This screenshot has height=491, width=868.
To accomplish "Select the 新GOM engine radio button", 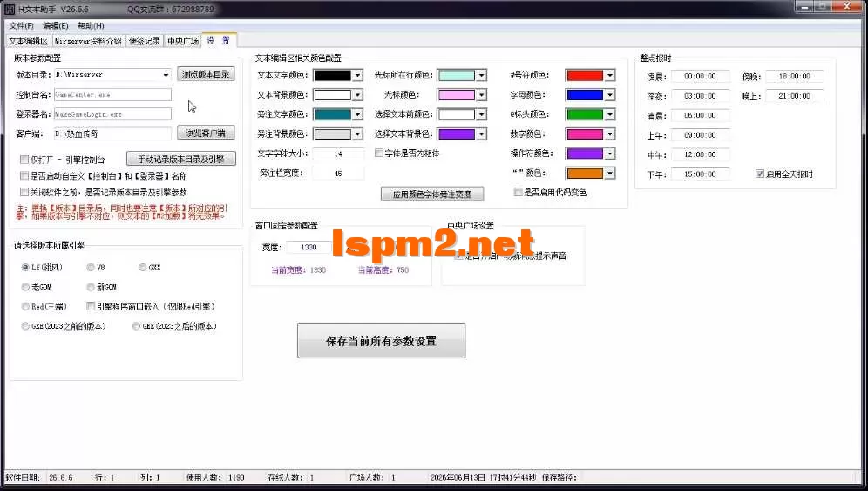I will click(x=91, y=287).
